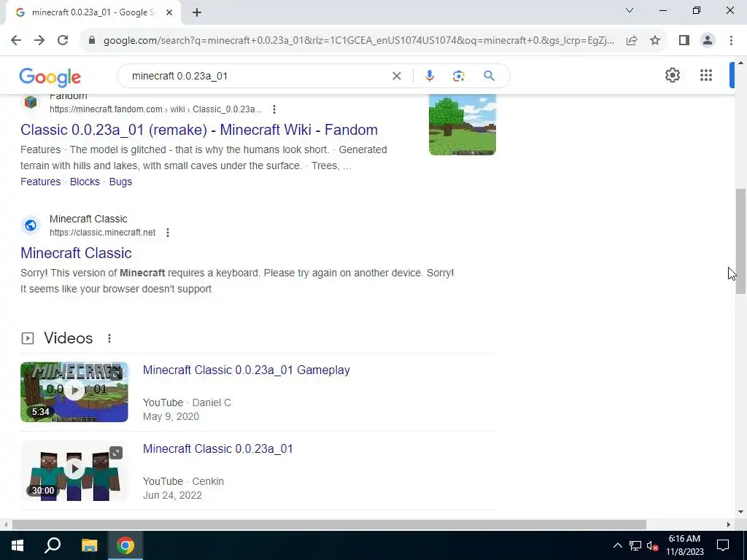
Task: Jump to the Blocks sitelink
Action: (x=85, y=182)
